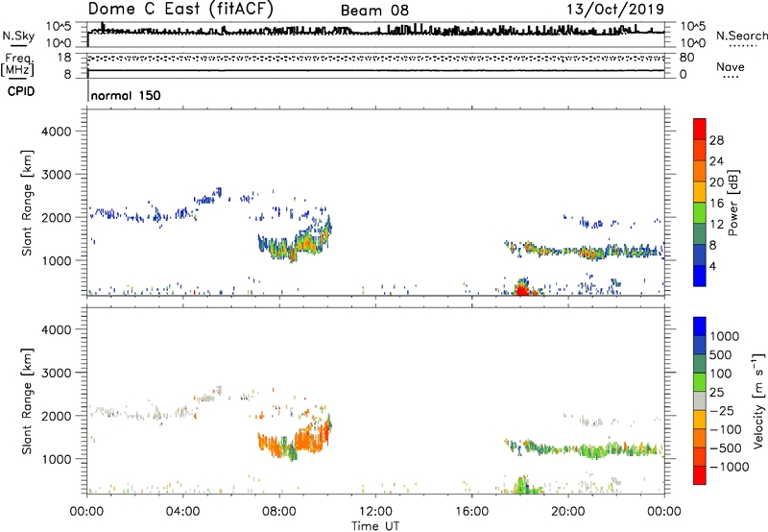Click the '18' frequency axis tick
The width and height of the screenshot is (768, 532).
pyautogui.click(x=64, y=58)
